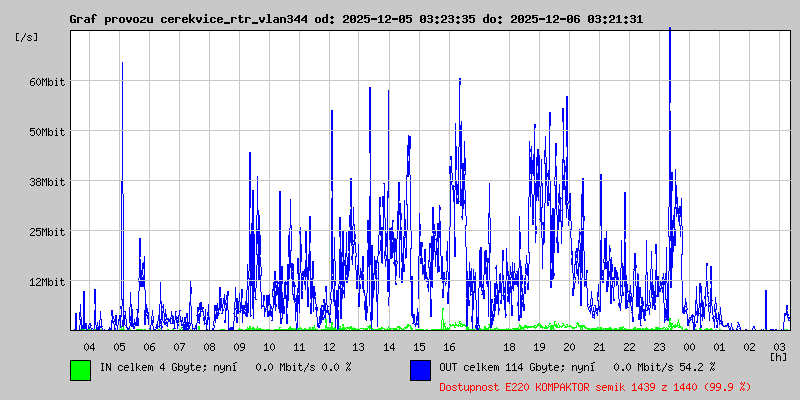
Task: Click the hour label 04 on x-axis
Action: (x=89, y=347)
